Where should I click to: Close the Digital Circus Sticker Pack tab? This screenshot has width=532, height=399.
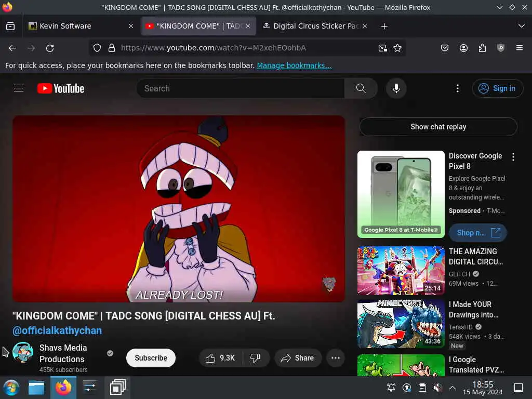tap(365, 26)
